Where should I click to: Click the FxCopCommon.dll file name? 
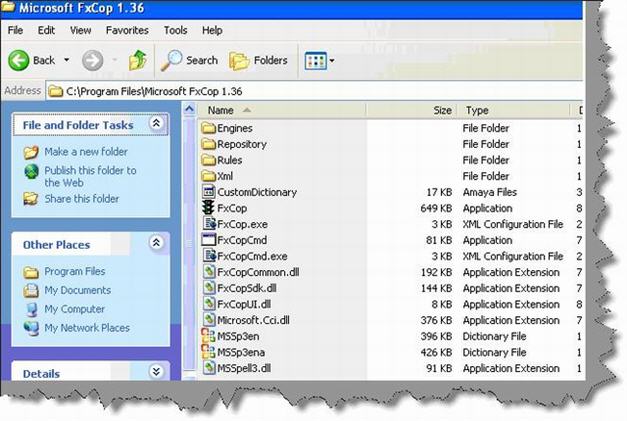point(258,272)
